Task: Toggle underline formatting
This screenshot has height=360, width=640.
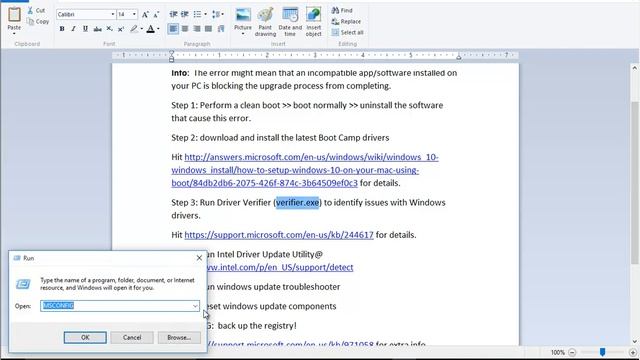Action: coord(85,29)
